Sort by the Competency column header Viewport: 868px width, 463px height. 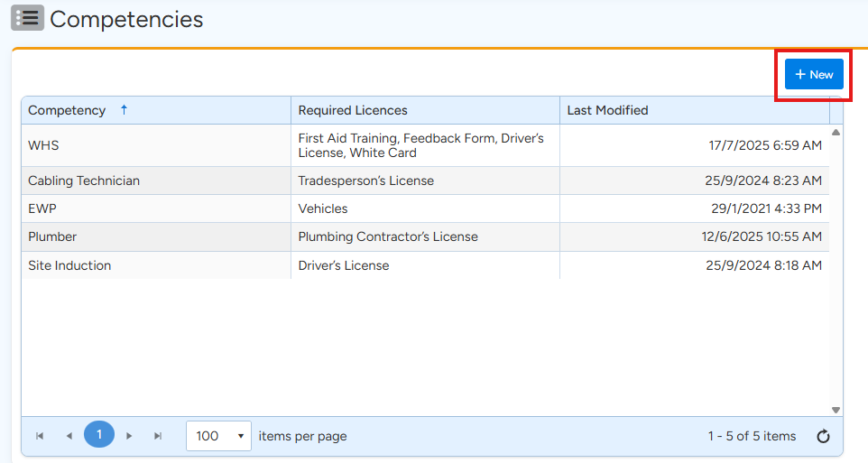pyautogui.click(x=67, y=110)
